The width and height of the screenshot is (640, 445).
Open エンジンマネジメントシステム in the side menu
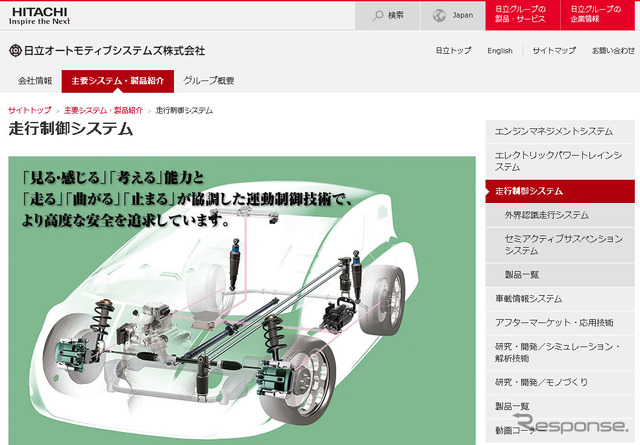[560, 131]
